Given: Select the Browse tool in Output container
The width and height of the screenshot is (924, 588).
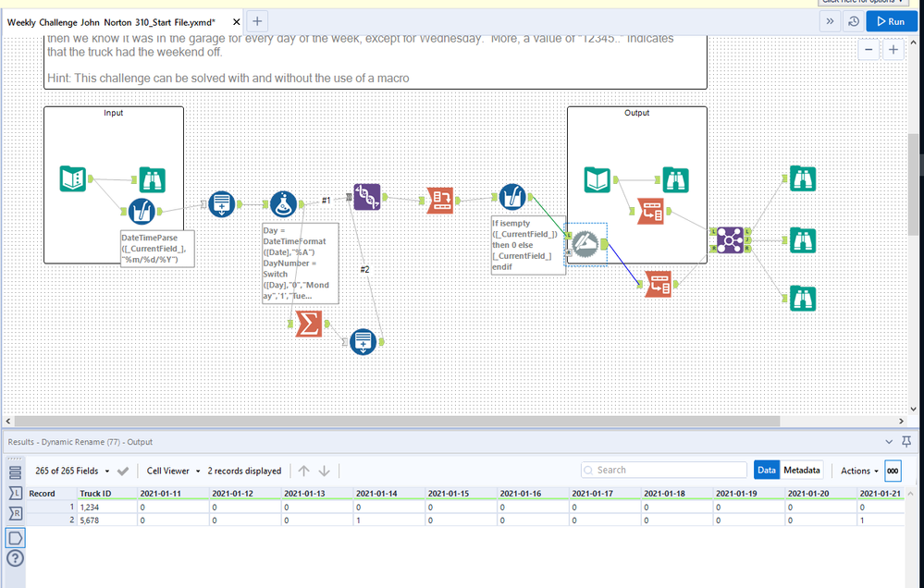Looking at the screenshot, I should pyautogui.click(x=676, y=179).
